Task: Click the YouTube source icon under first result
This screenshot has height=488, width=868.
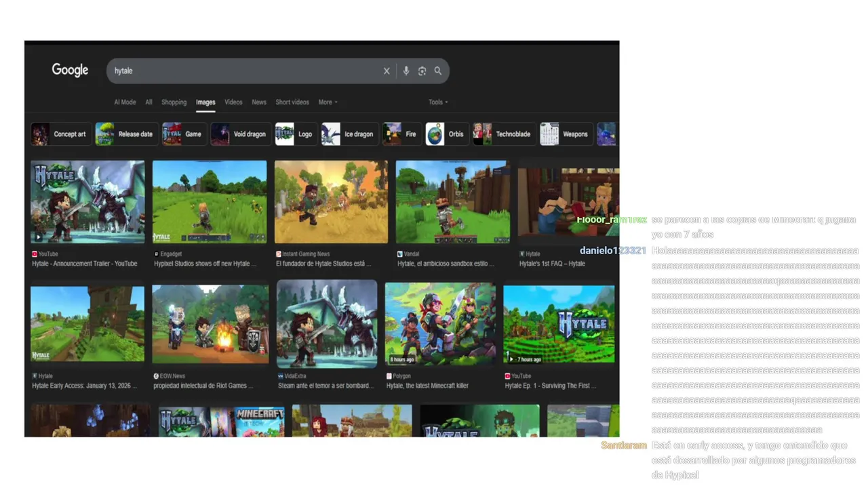Action: click(x=35, y=254)
